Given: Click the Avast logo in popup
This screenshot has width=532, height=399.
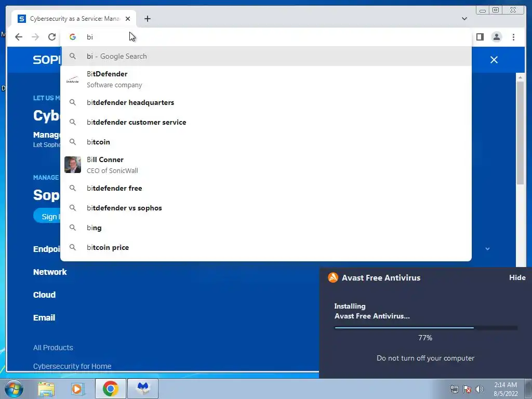Looking at the screenshot, I should 333,277.
